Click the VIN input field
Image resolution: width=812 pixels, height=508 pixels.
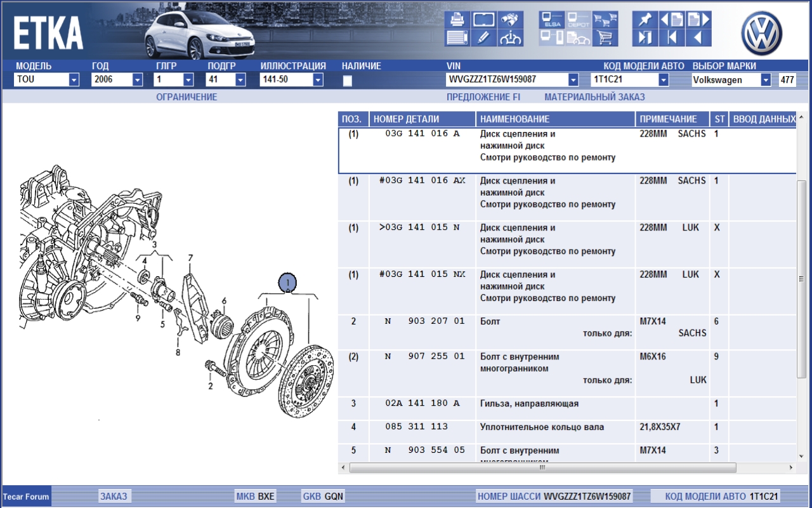coord(507,80)
